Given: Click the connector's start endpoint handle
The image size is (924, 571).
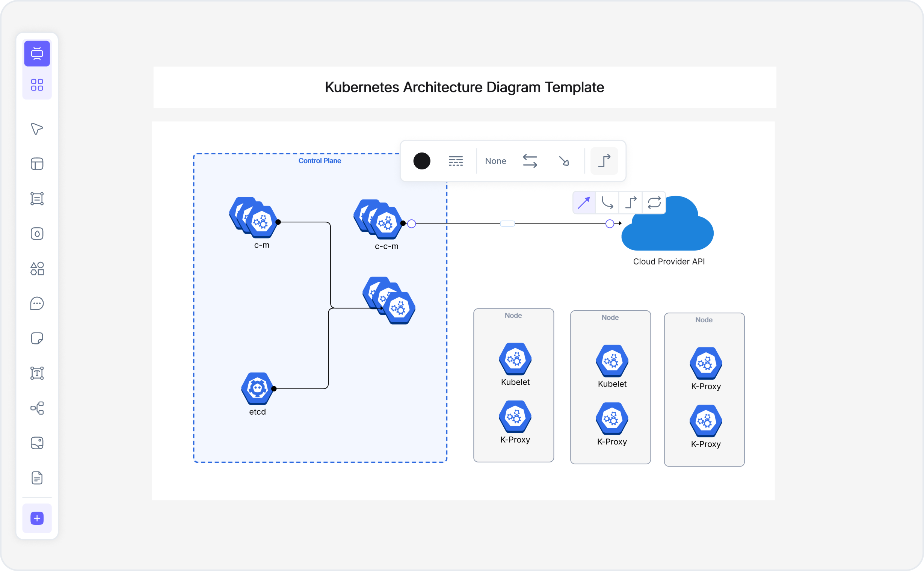Looking at the screenshot, I should (412, 224).
